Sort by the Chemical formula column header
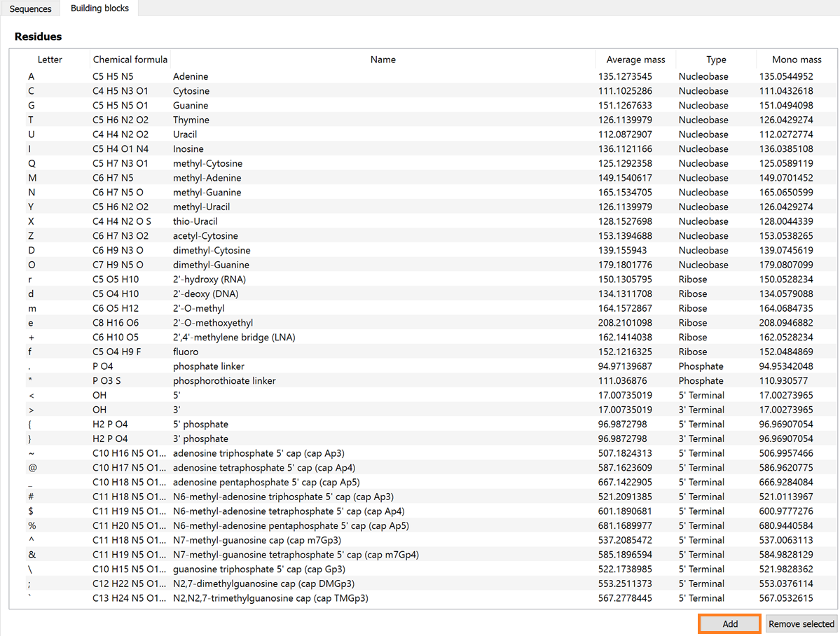This screenshot has width=840, height=636. tap(129, 60)
